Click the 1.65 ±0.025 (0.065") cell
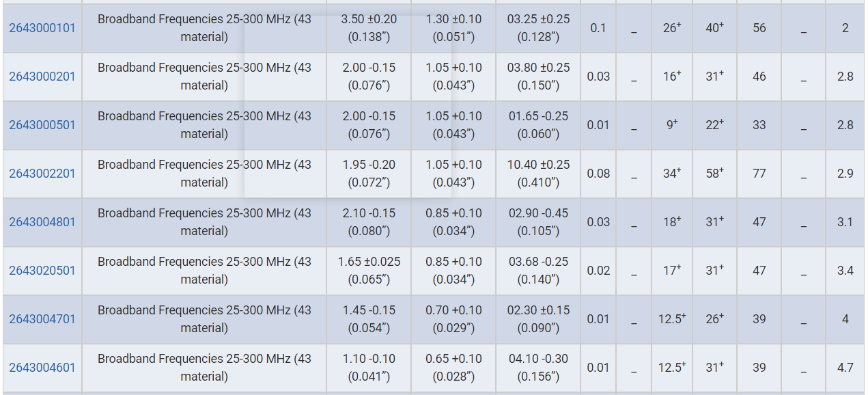Viewport: 868px width, 395px height. pos(369,271)
